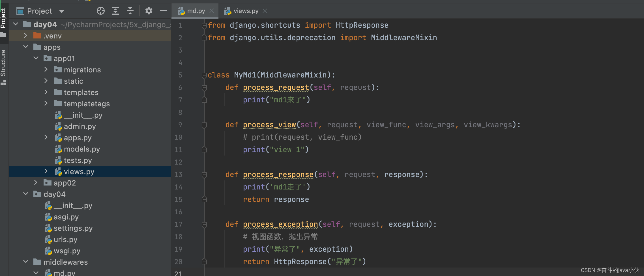The height and width of the screenshot is (276, 644).
Task: Select tests.py in the project tree
Action: coord(90,160)
